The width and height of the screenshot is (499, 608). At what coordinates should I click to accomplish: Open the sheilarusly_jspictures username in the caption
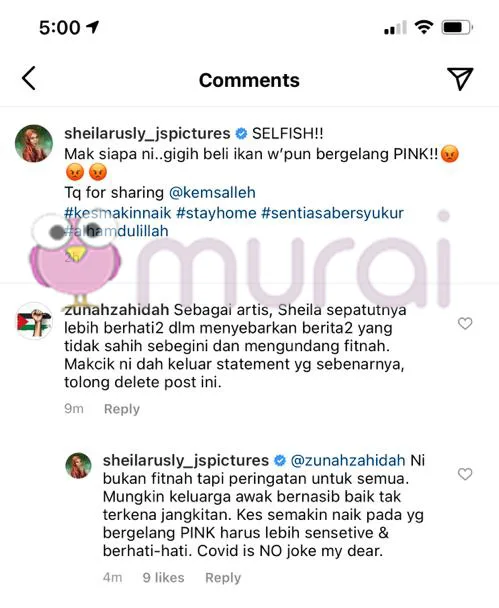147,133
